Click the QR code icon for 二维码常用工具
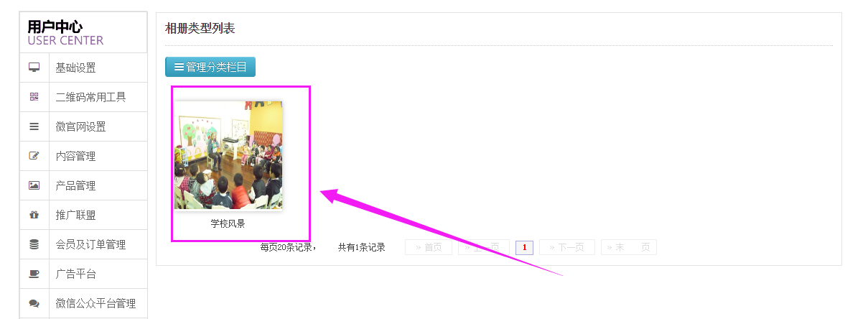868x319 pixels. click(34, 97)
